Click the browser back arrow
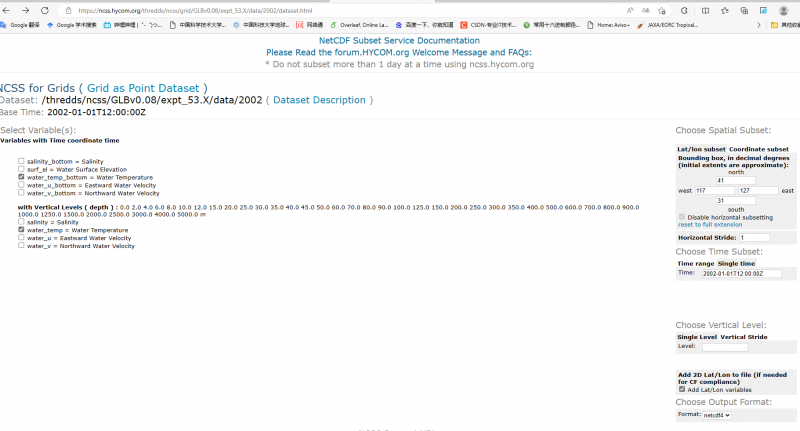800x431 pixels. click(9, 10)
